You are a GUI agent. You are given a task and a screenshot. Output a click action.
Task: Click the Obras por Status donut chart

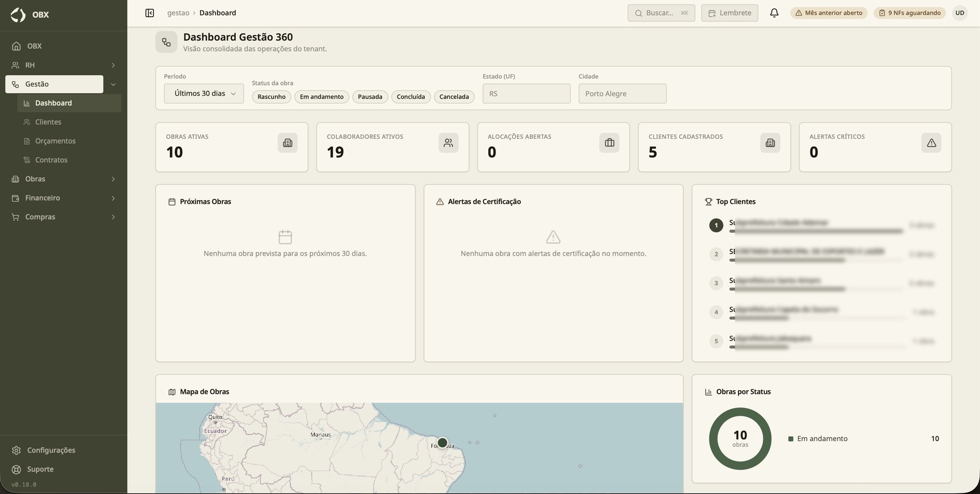click(x=740, y=439)
